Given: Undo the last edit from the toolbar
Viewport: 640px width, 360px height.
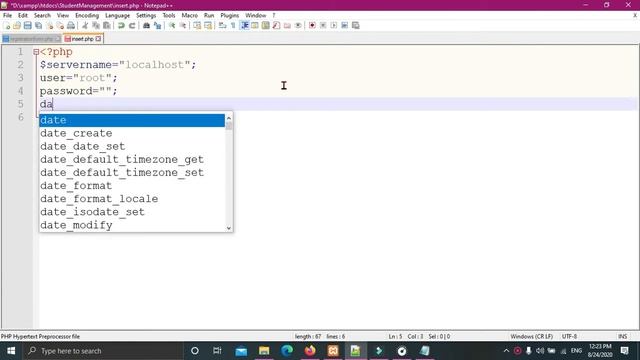Looking at the screenshot, I should tap(121, 25).
